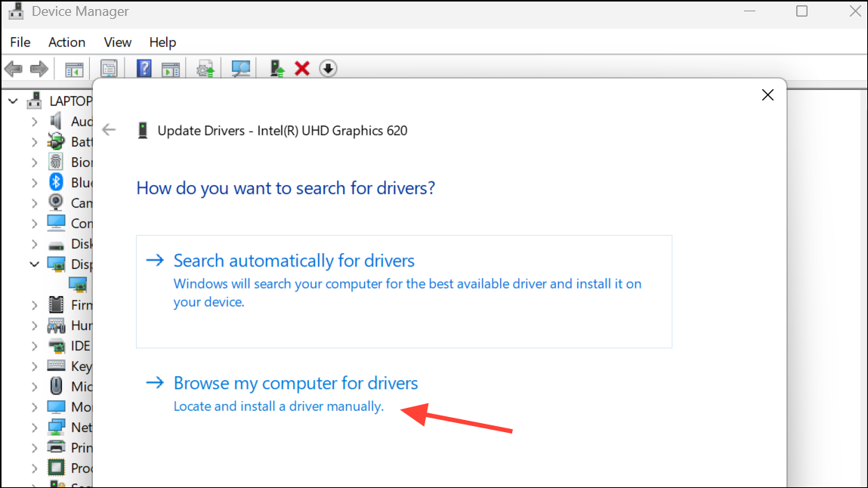The height and width of the screenshot is (488, 868).
Task: Select the Monitors category icon
Action: point(56,406)
